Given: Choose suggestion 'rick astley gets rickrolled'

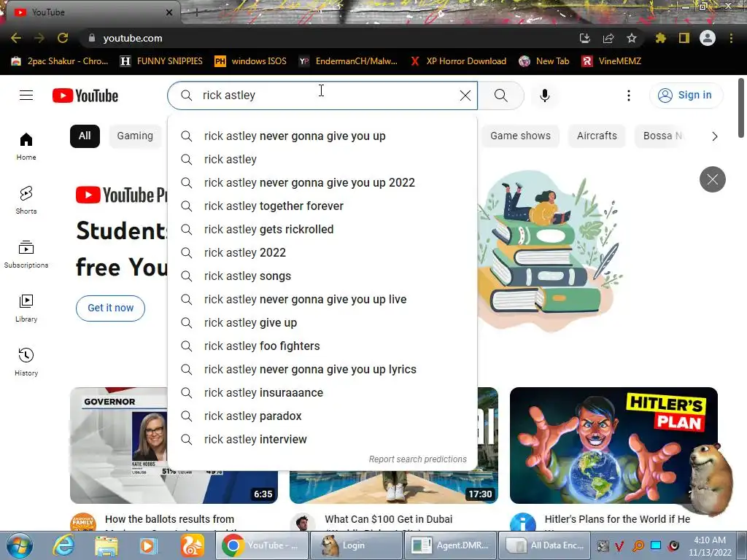Looking at the screenshot, I should [322, 230].
